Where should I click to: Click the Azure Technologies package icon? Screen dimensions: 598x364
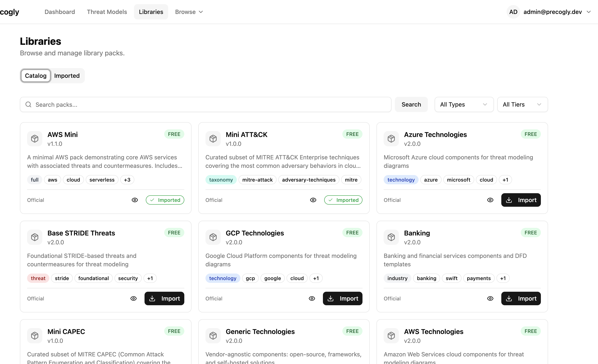391,139
